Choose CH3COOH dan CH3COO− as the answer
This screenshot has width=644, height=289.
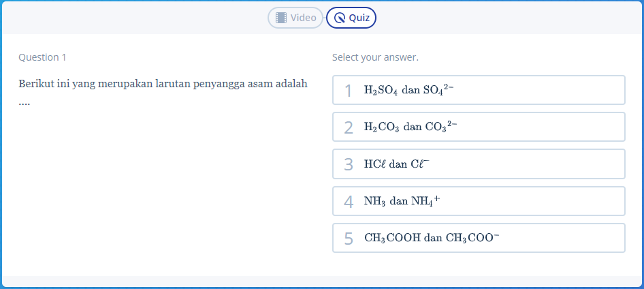point(478,238)
